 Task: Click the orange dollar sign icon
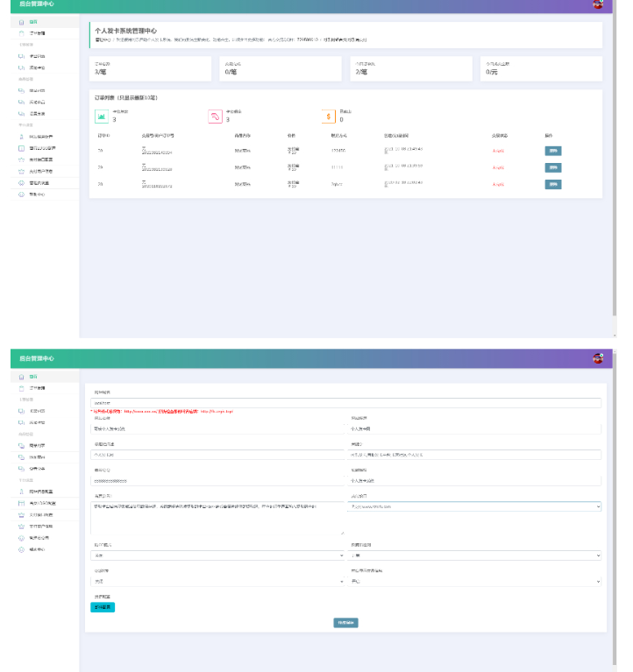coord(329,116)
